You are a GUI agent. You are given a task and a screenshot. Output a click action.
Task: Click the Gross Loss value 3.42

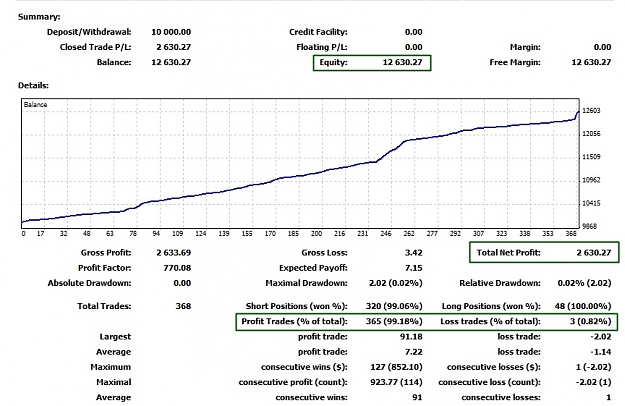[413, 253]
